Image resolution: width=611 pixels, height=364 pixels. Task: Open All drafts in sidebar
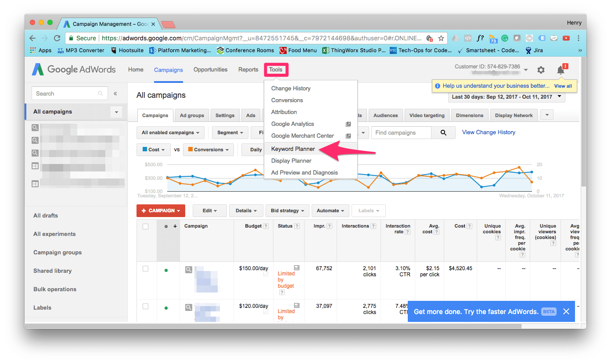click(x=46, y=216)
